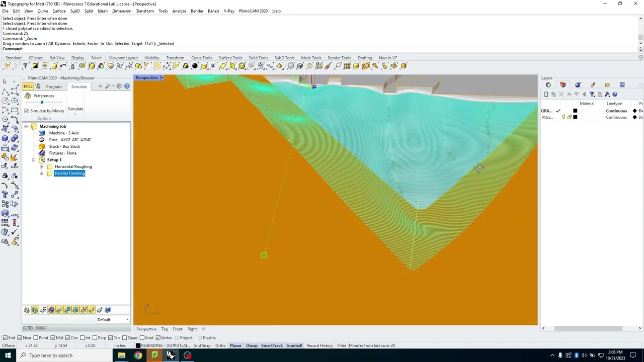Image resolution: width=644 pixels, height=362 pixels.
Task: Toggle Osnap in status bar
Action: click(x=252, y=346)
